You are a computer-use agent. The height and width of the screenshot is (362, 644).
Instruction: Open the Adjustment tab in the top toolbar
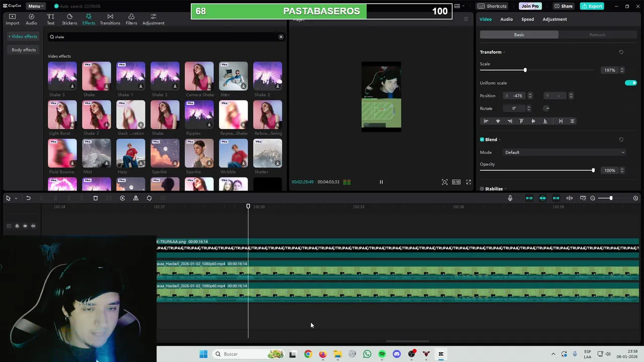coord(153,19)
